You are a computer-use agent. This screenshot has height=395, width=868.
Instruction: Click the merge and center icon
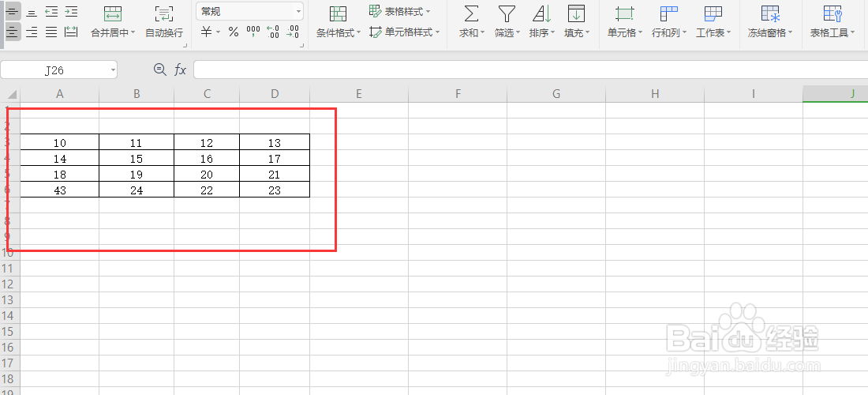(113, 14)
